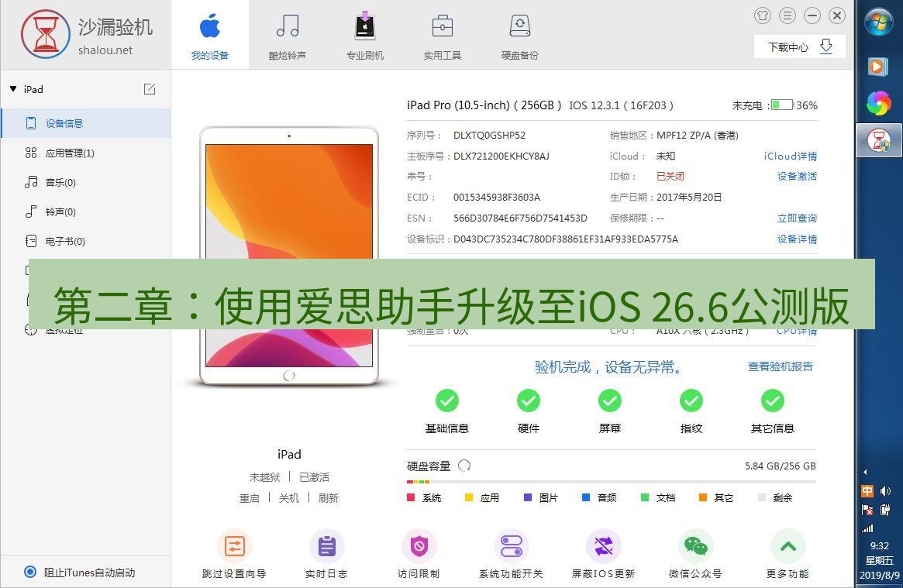Open 铃声 ringtones in the sidebar

click(x=66, y=211)
